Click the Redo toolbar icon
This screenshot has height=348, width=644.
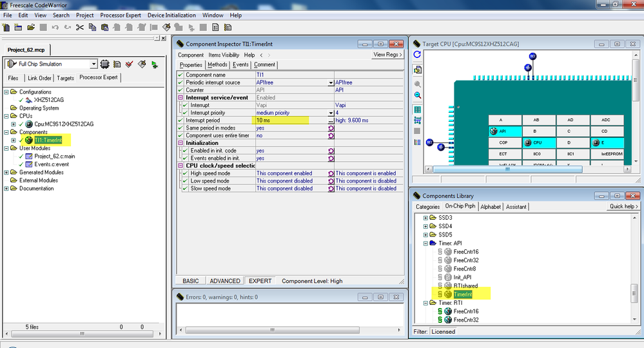tap(67, 28)
